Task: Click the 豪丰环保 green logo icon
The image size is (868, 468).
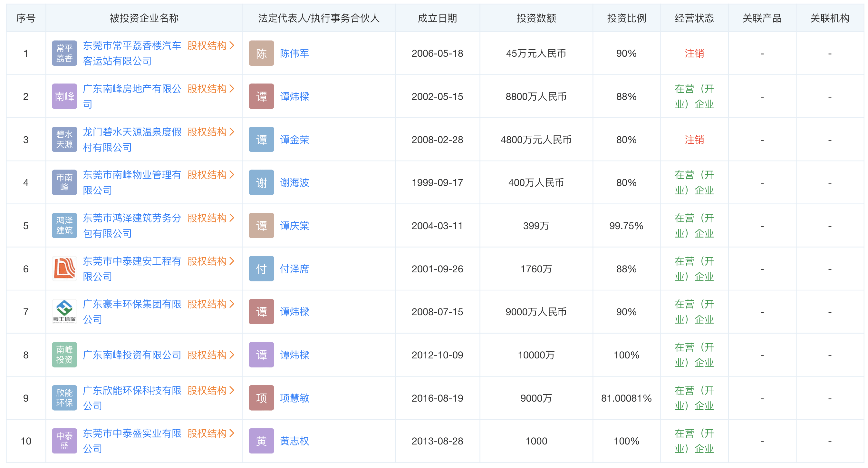Action: tap(64, 312)
